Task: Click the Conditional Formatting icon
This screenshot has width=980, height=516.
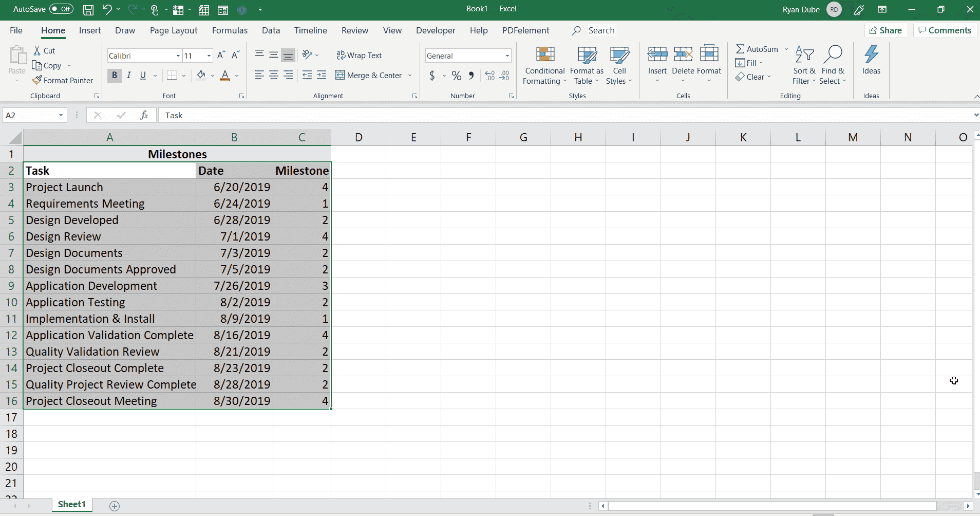Action: (x=545, y=54)
